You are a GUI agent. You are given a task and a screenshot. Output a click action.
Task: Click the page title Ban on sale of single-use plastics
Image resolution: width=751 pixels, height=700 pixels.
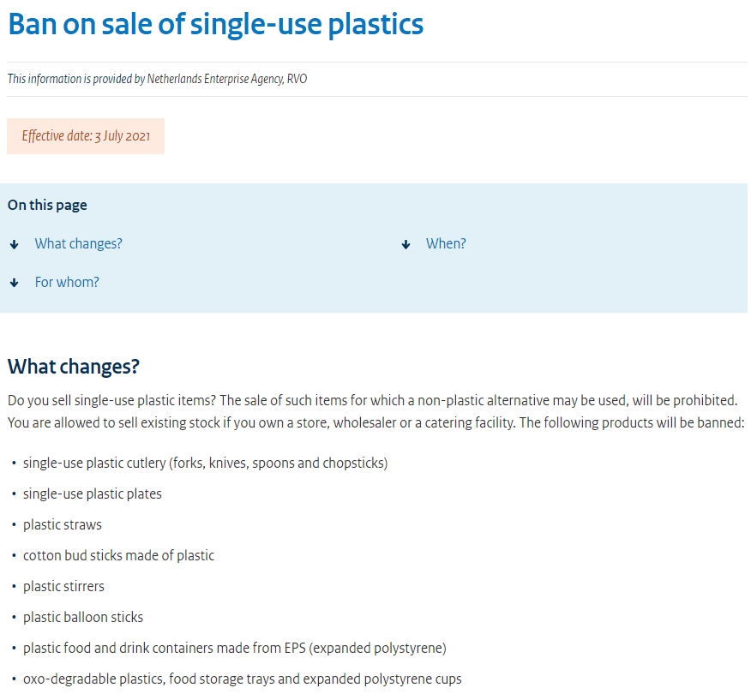(215, 24)
